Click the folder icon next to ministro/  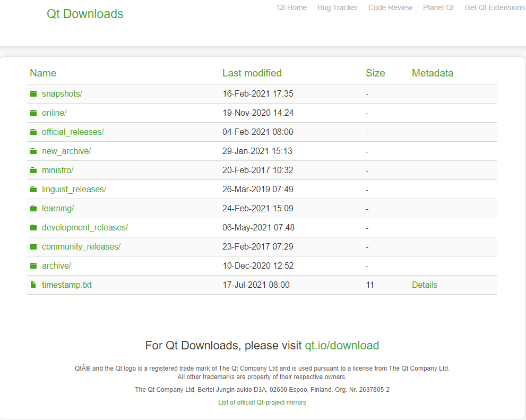33,170
